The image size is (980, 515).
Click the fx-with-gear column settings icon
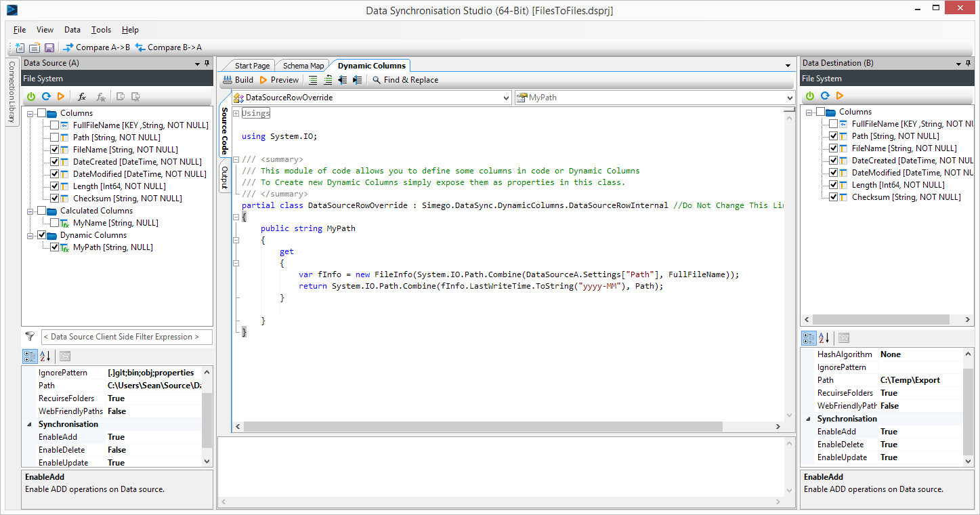(100, 97)
